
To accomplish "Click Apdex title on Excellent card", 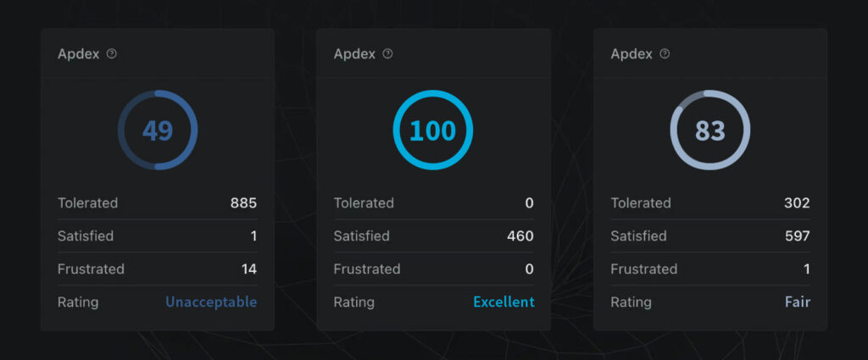I will (355, 54).
